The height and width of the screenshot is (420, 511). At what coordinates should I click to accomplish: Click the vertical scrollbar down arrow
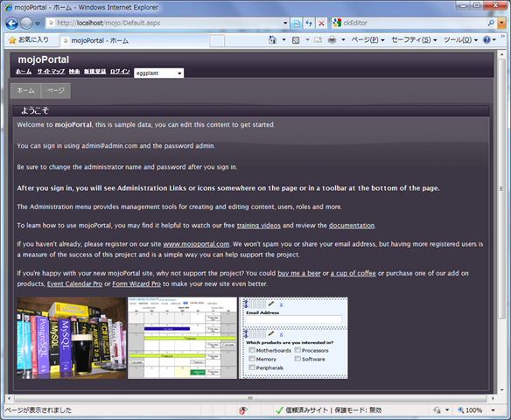502,390
